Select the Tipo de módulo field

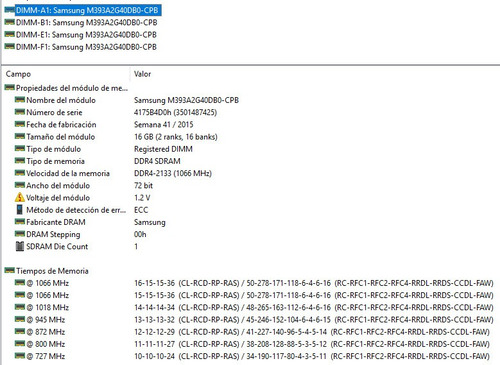[x=54, y=149]
